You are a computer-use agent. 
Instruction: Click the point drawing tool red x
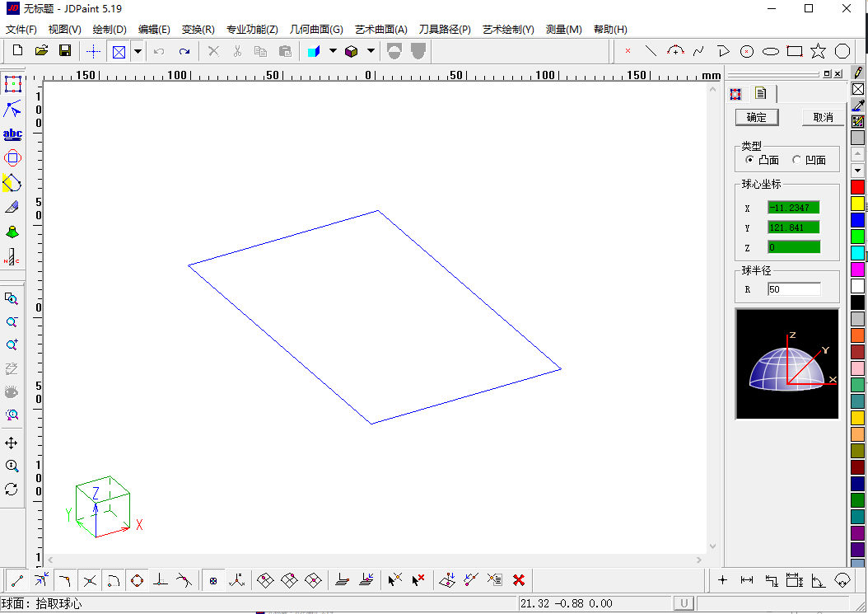(628, 51)
